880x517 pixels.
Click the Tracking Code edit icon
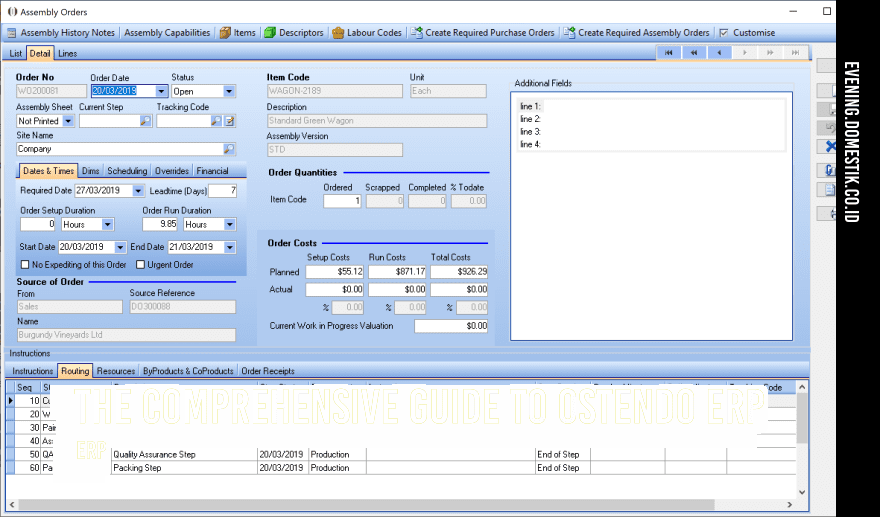pos(230,121)
